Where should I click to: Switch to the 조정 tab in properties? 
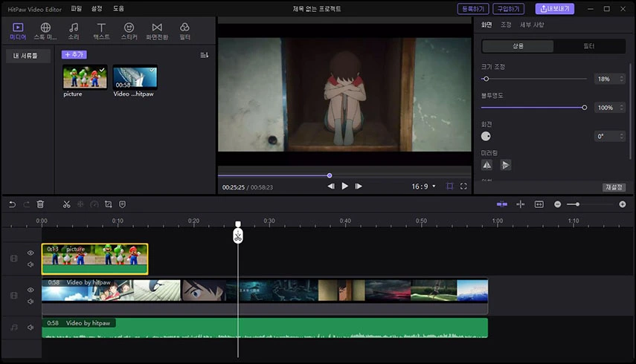pyautogui.click(x=506, y=25)
